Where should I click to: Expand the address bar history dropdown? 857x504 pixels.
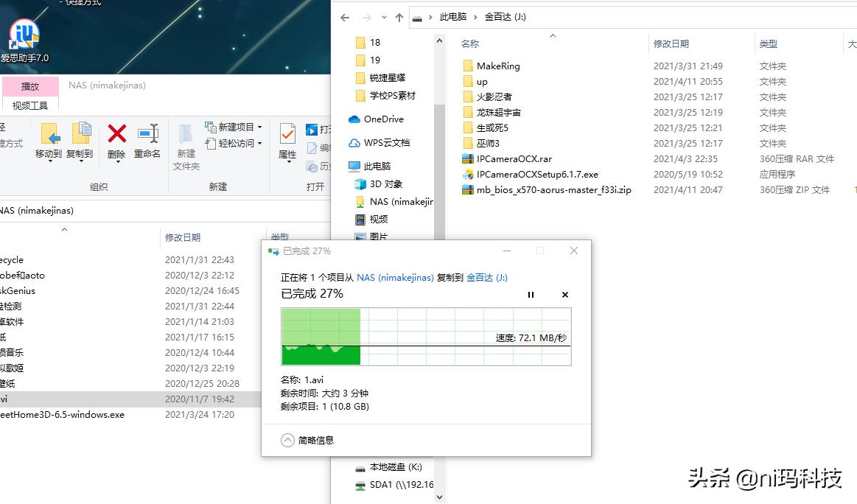385,16
